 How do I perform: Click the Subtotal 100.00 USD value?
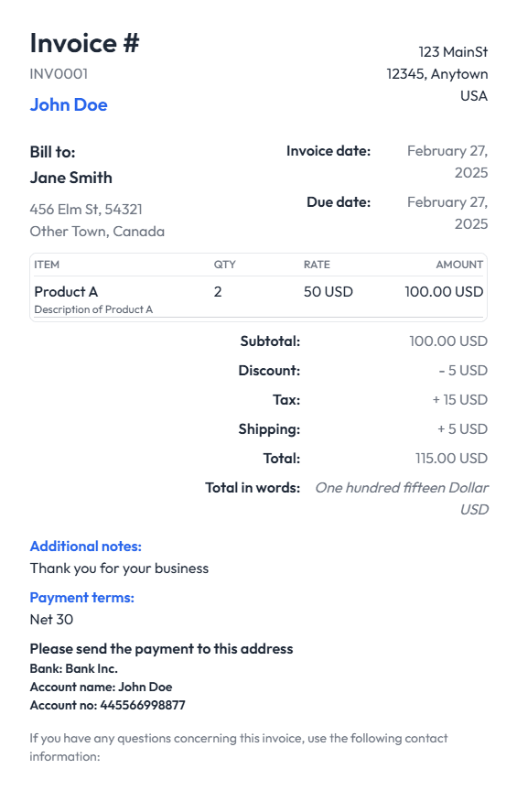tap(448, 341)
